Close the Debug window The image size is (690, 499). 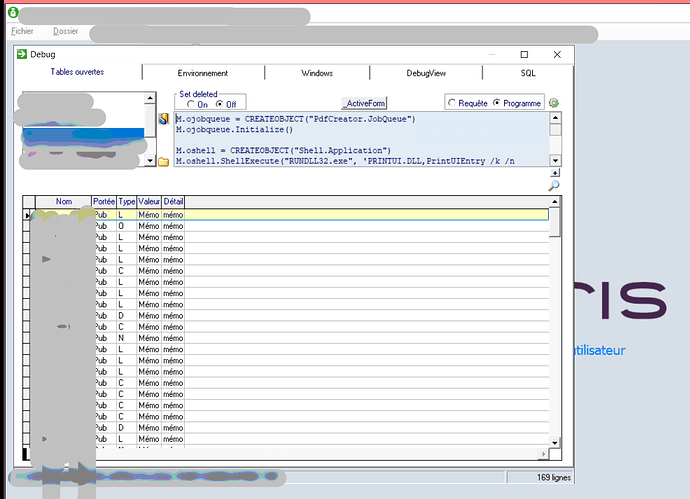pyautogui.click(x=557, y=55)
